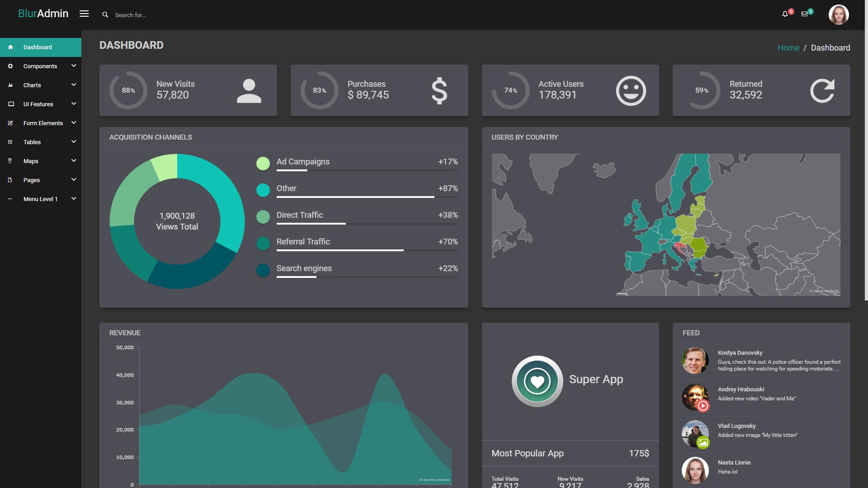
Task: Click the Ad Campaigns color swatch
Action: [263, 164]
